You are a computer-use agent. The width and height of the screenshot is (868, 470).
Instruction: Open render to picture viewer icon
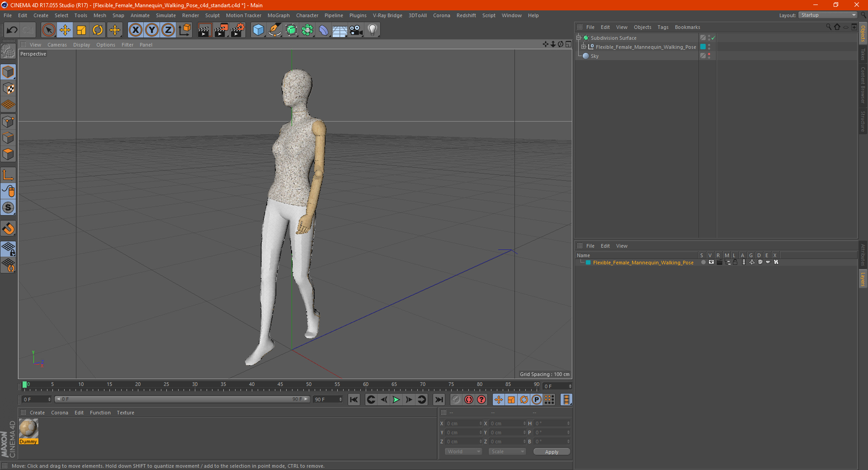click(222, 30)
